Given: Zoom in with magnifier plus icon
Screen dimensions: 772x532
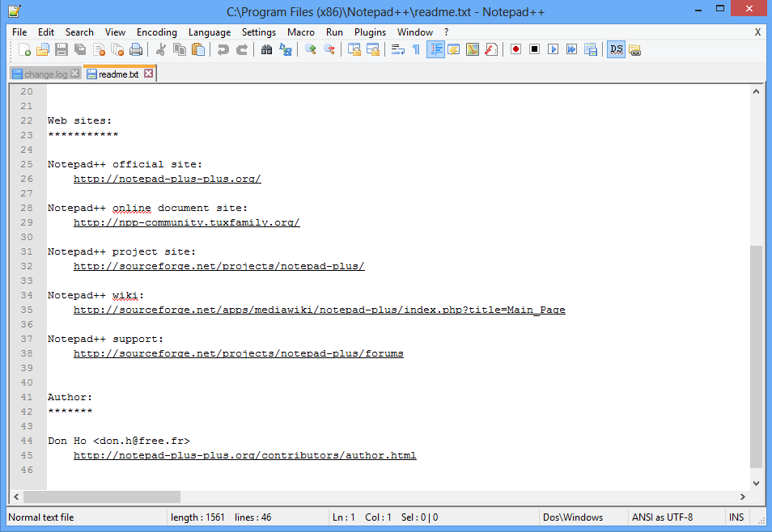Looking at the screenshot, I should click(310, 49).
